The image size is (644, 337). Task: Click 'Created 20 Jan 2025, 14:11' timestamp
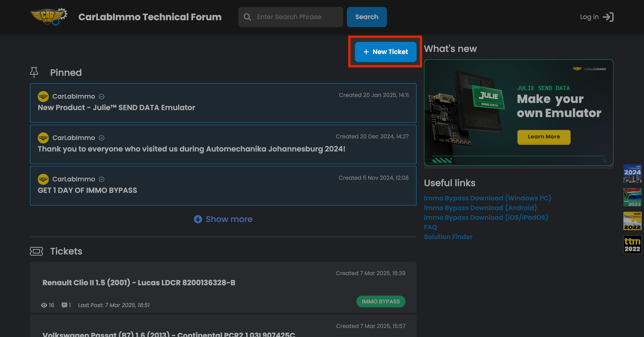point(374,95)
